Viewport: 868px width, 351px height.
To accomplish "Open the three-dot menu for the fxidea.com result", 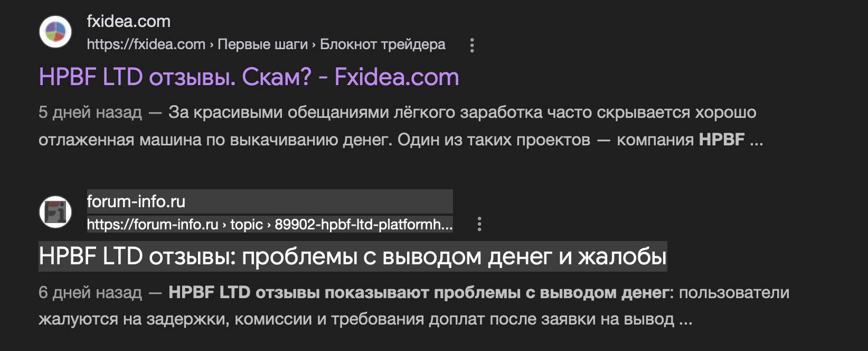I will (472, 45).
